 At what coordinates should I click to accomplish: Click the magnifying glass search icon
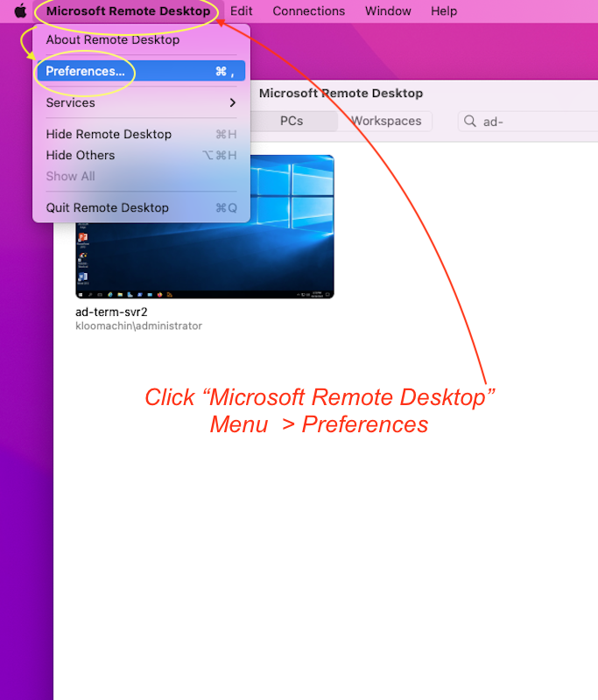(x=470, y=121)
